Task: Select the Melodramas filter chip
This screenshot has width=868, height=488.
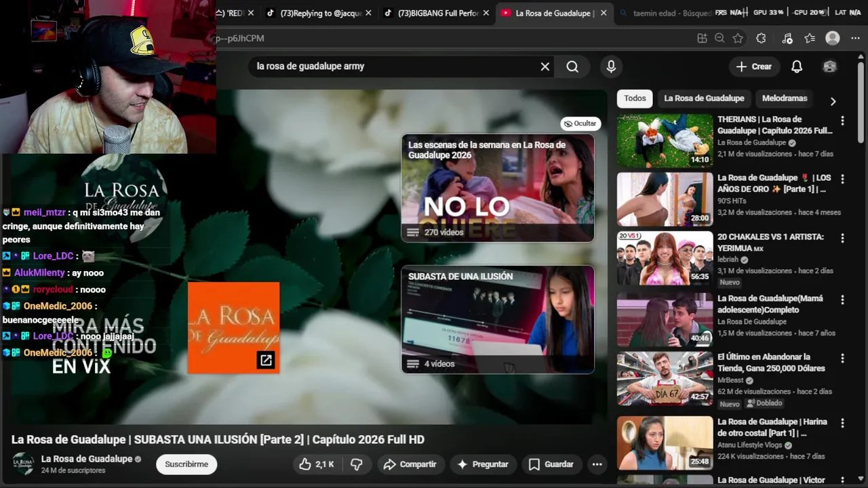Action: (785, 98)
